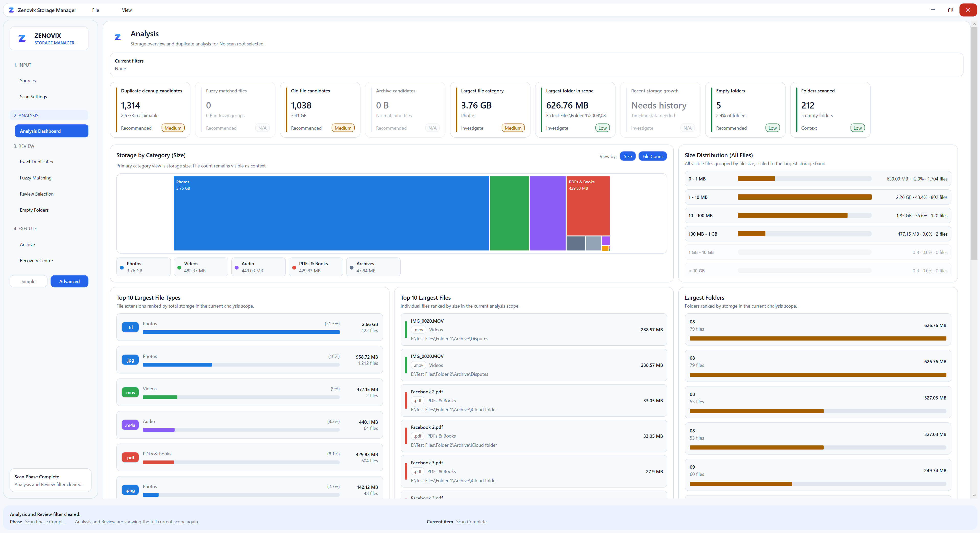Viewport: 980px width, 533px height.
Task: Open Review Selection page
Action: (x=51, y=194)
